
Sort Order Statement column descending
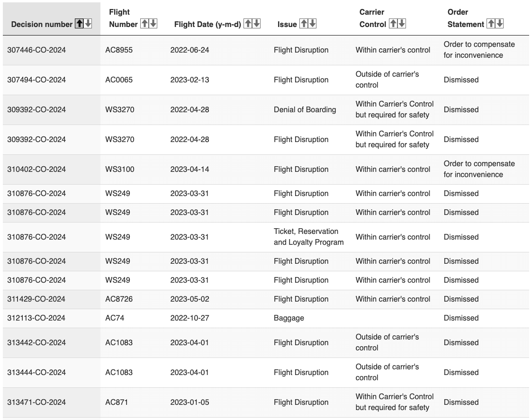pyautogui.click(x=499, y=24)
